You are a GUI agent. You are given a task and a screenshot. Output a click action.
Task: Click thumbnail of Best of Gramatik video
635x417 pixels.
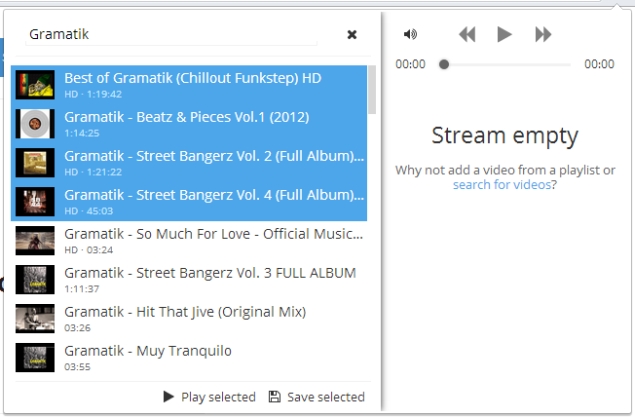tap(35, 85)
